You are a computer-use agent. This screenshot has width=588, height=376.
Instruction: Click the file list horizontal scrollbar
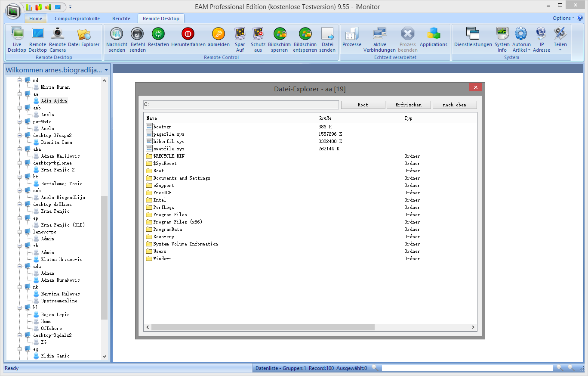click(262, 327)
